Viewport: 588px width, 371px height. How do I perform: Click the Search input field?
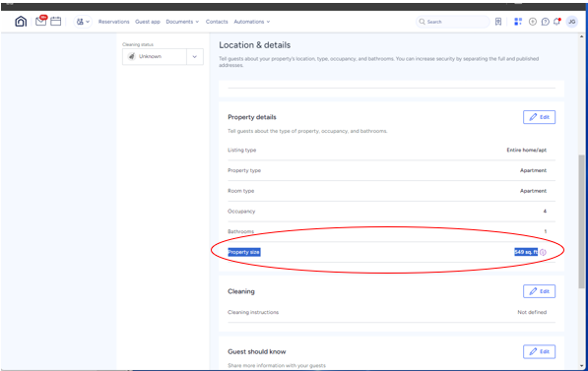click(x=453, y=22)
